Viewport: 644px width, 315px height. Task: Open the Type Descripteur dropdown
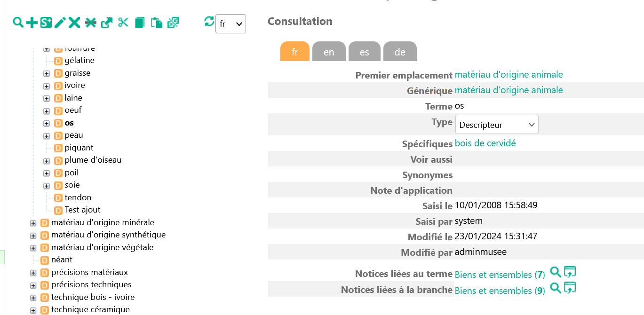coord(497,125)
